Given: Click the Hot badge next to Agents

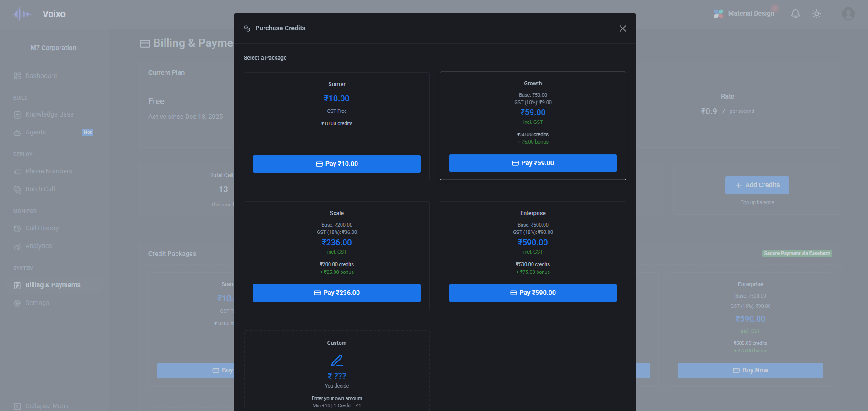Looking at the screenshot, I should [x=88, y=133].
